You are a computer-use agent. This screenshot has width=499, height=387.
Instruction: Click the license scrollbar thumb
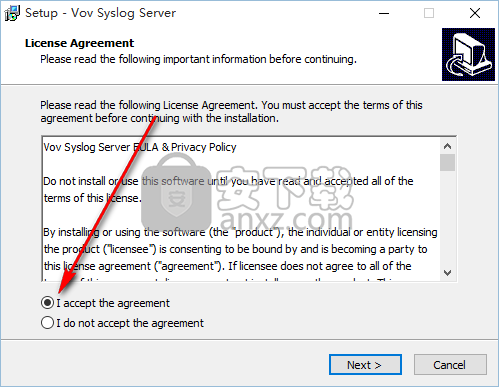447,162
